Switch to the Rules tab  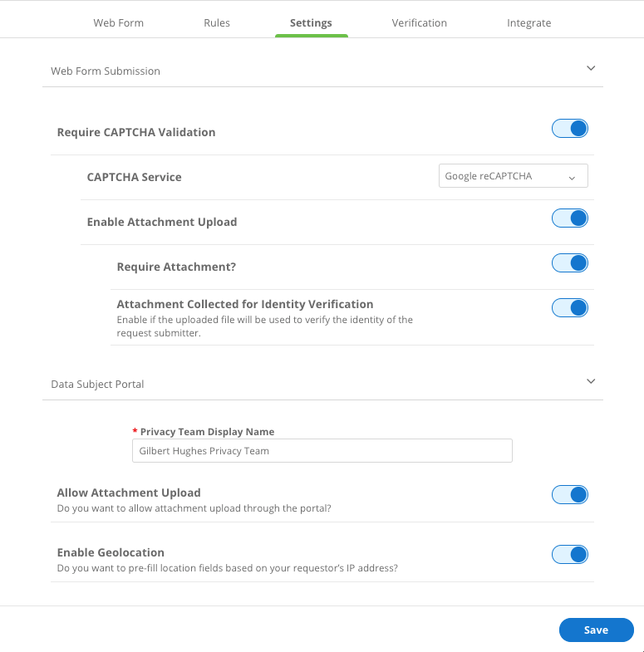click(x=217, y=23)
